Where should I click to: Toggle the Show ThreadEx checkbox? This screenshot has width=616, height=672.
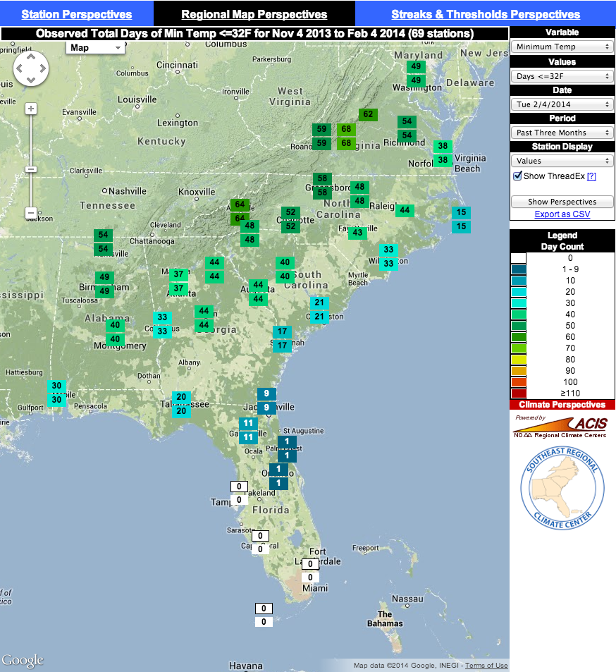[x=517, y=176]
